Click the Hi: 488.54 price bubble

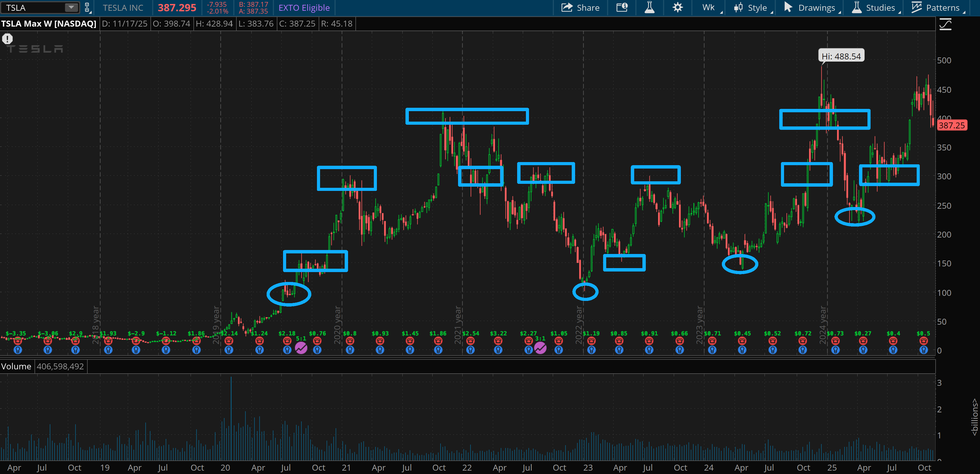tap(841, 56)
